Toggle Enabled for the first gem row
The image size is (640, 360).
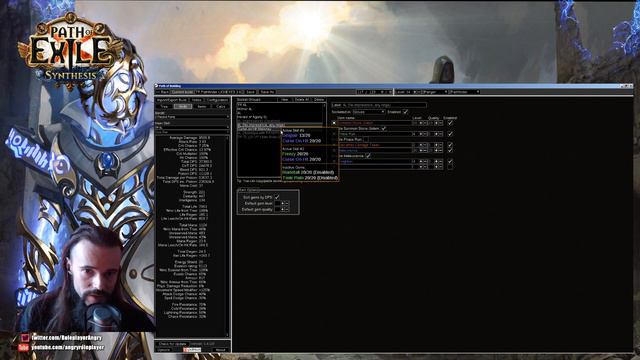(450, 123)
